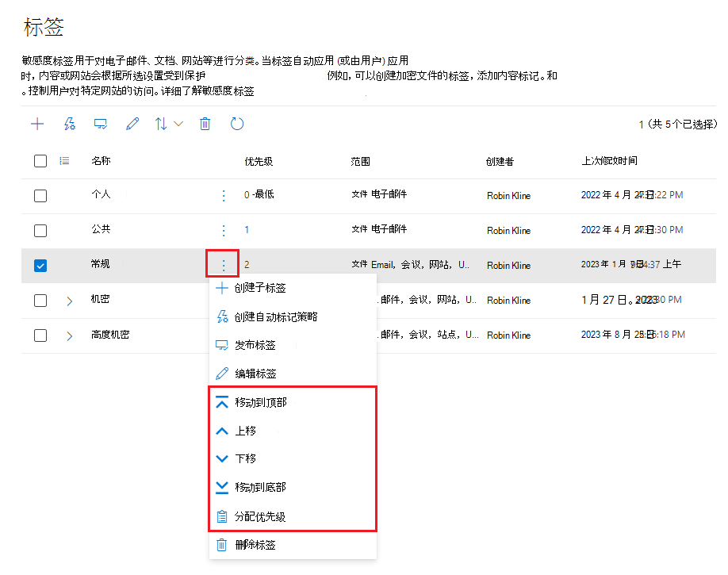
Task: Click the publish label monitor icon
Action: (x=100, y=124)
